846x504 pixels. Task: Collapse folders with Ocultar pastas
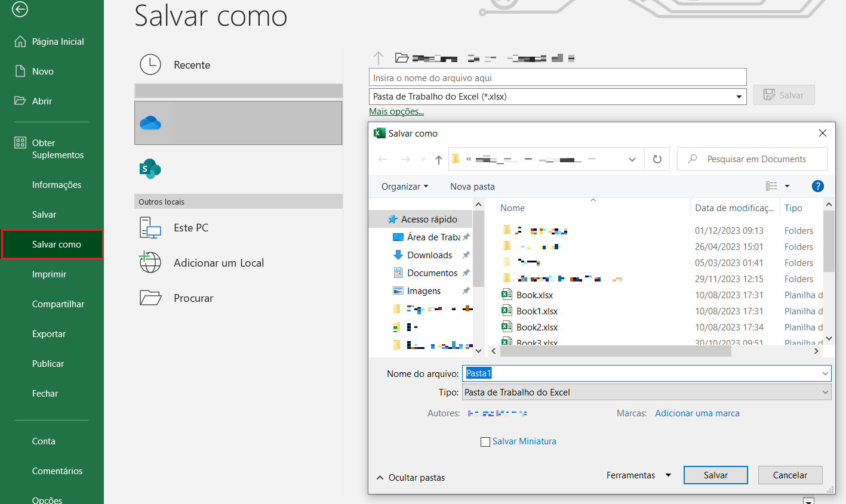pos(411,478)
